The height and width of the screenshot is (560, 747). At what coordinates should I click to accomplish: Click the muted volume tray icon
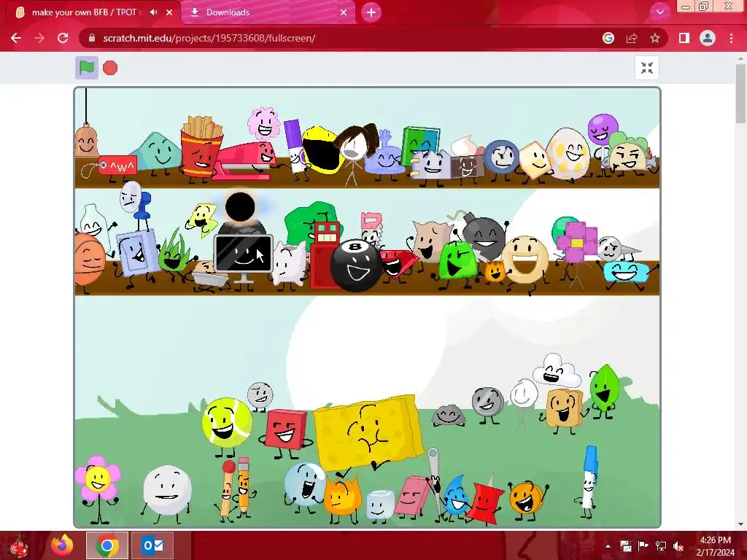coord(678,546)
